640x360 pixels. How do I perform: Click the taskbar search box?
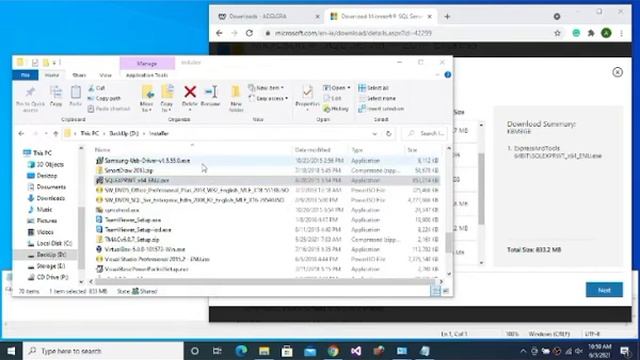[x=103, y=351]
